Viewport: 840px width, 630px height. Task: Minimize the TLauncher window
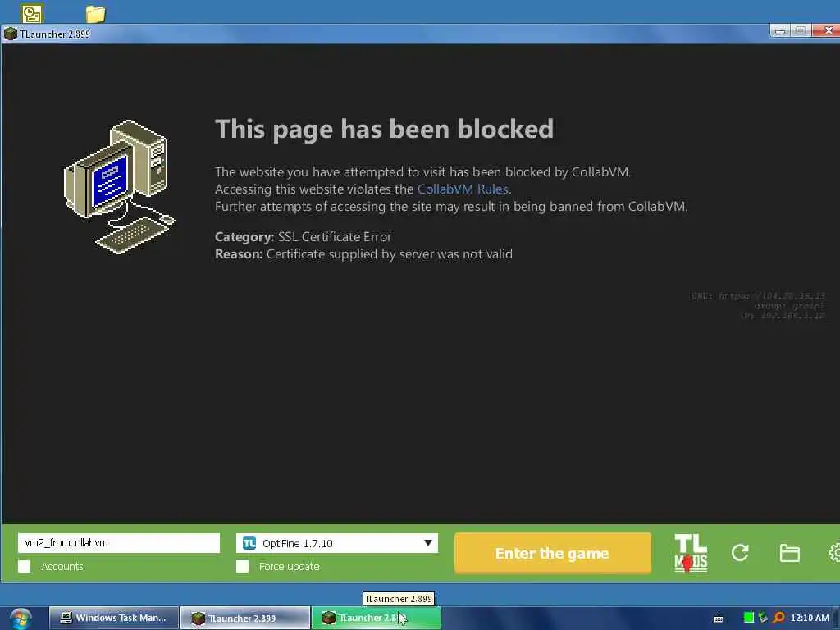780,30
